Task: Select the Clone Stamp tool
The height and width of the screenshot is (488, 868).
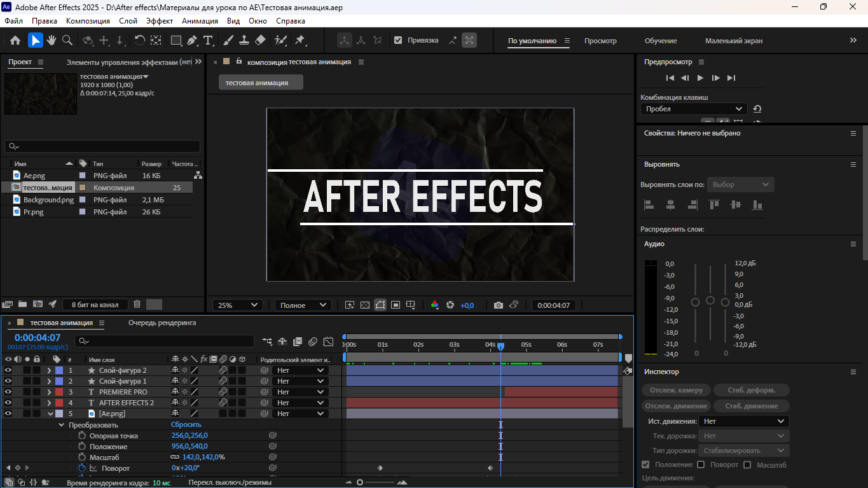Action: tap(244, 40)
